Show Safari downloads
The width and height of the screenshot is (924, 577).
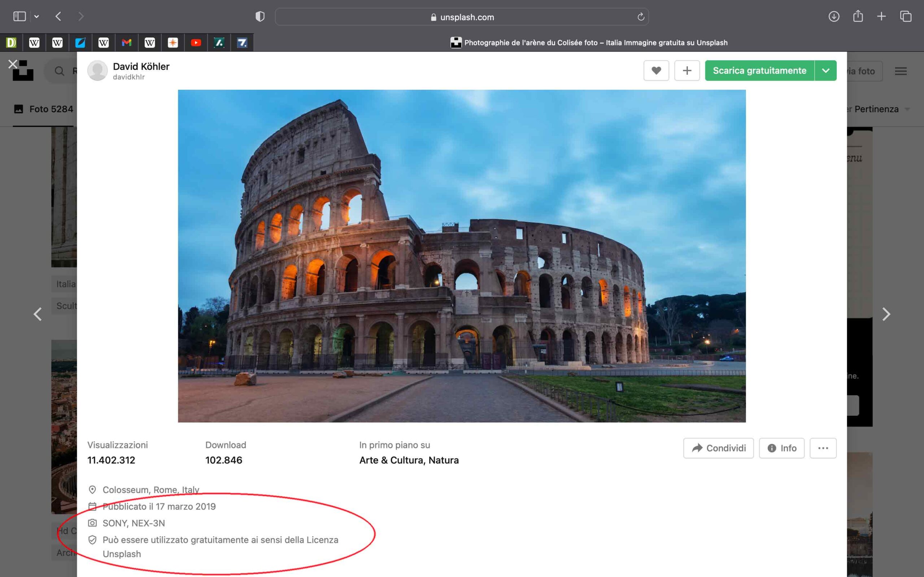click(x=833, y=17)
